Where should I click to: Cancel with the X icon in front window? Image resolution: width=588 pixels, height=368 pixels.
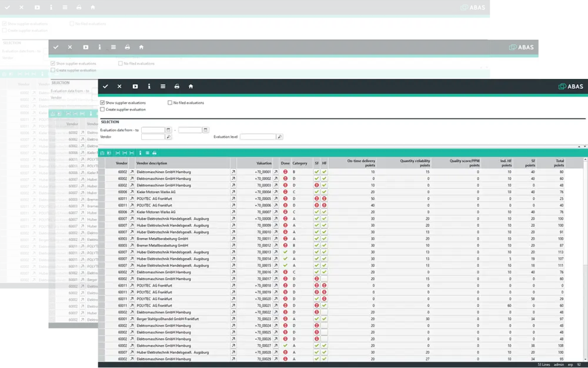[x=119, y=87]
